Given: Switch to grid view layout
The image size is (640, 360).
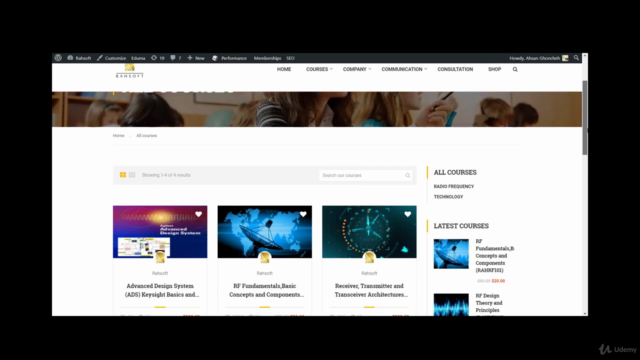Looking at the screenshot, I should pyautogui.click(x=123, y=175).
